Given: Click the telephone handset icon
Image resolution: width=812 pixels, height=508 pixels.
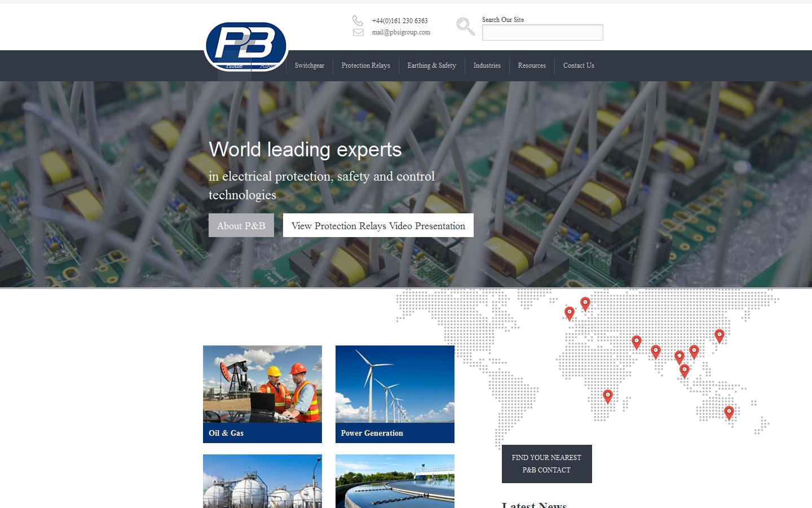Looking at the screenshot, I should 358,20.
